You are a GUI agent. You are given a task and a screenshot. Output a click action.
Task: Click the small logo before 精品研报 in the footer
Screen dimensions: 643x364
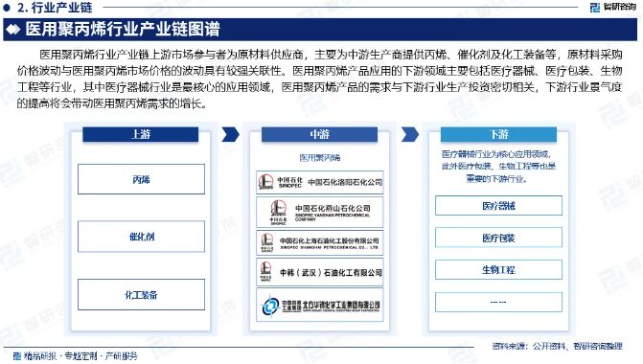point(17,355)
